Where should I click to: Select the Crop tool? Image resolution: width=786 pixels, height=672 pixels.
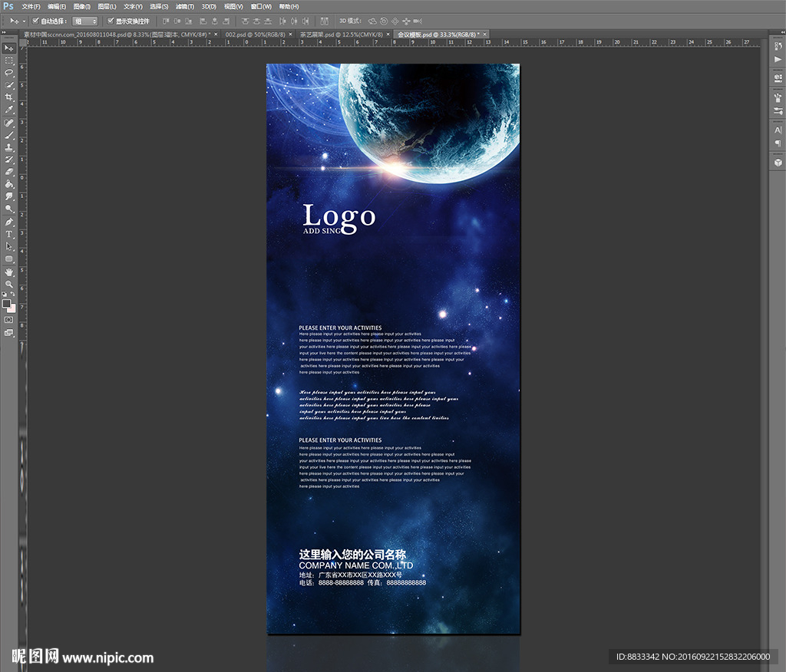pos(9,97)
